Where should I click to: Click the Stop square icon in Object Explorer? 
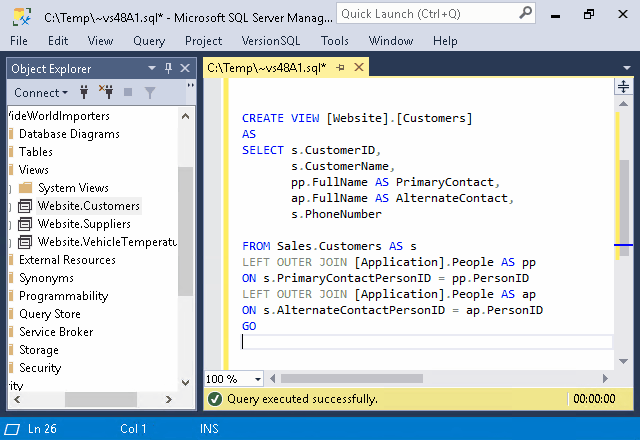coord(127,92)
